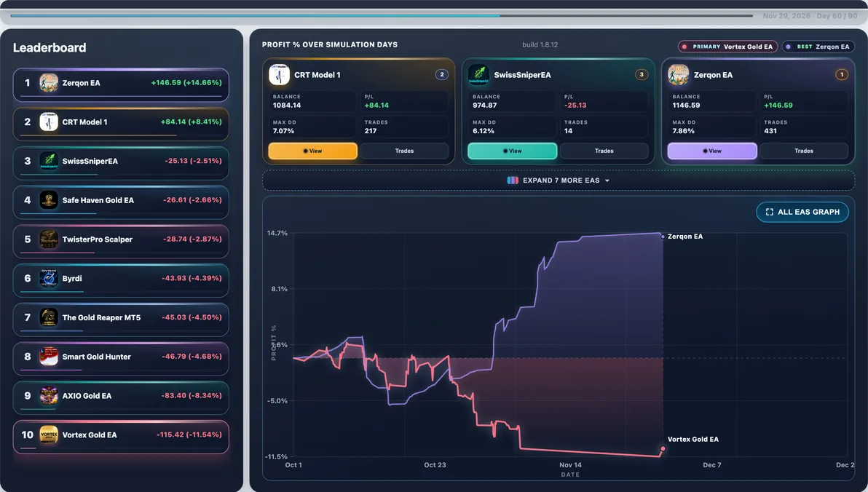Viewport: 868px width, 492px height.
Task: Click '-115.42 (-11.54%)' leaderboard value
Action: 189,435
